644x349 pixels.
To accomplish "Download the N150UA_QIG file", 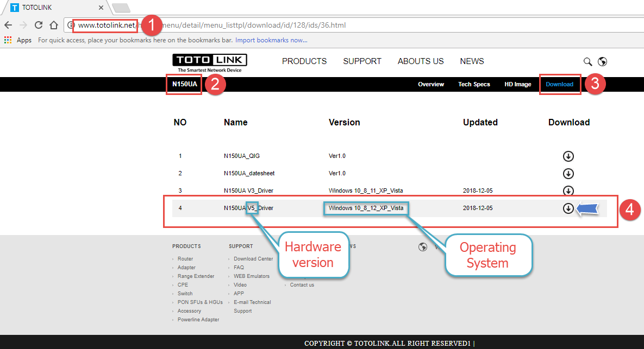I will click(568, 156).
